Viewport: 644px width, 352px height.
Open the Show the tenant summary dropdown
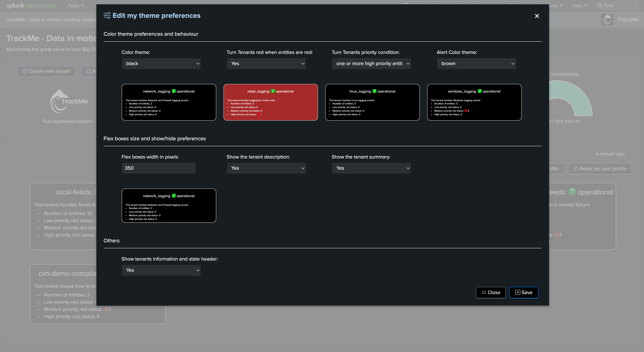coord(371,168)
